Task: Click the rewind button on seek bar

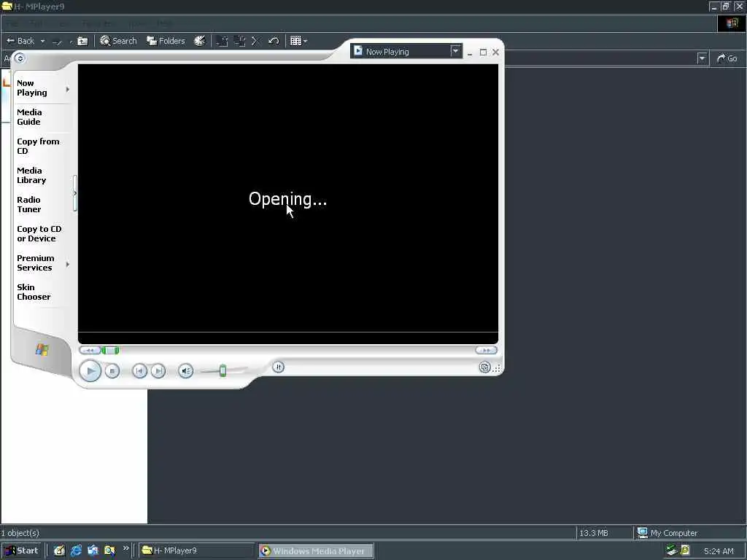Action: coord(90,351)
